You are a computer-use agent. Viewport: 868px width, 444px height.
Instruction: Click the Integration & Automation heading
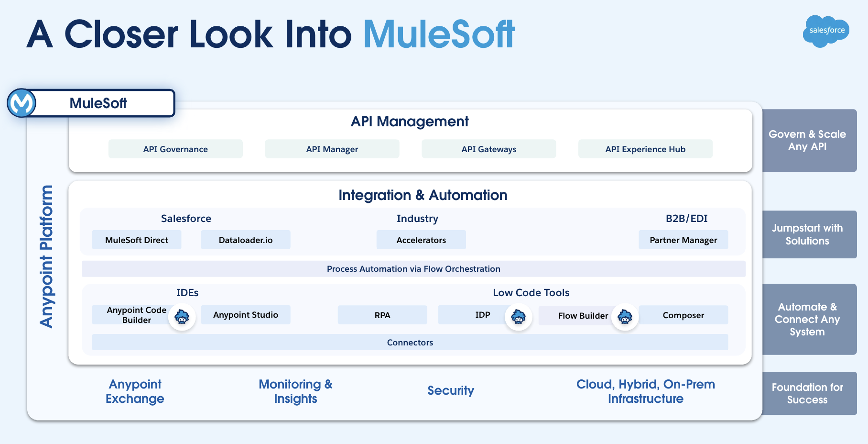(x=423, y=195)
